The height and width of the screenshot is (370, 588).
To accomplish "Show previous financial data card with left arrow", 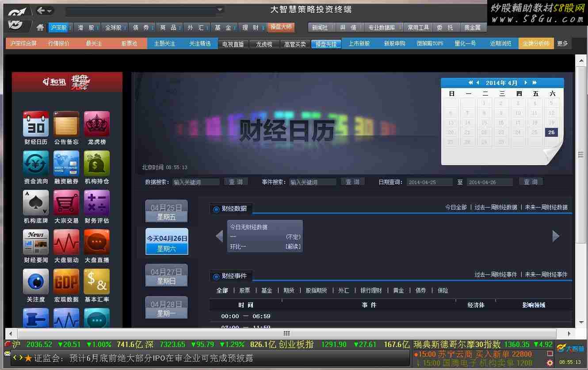I will pos(219,236).
